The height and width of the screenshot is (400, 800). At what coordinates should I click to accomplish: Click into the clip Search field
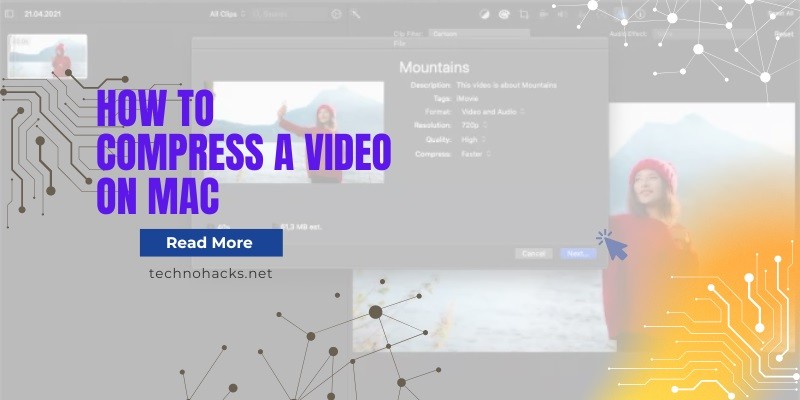(x=289, y=14)
